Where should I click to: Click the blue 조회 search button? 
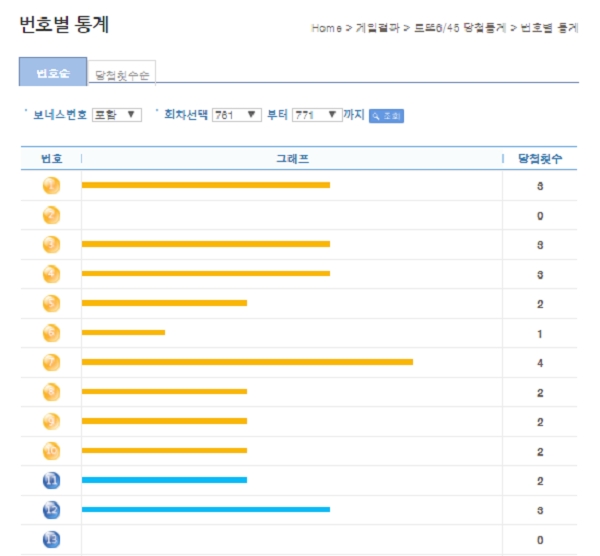(x=386, y=116)
